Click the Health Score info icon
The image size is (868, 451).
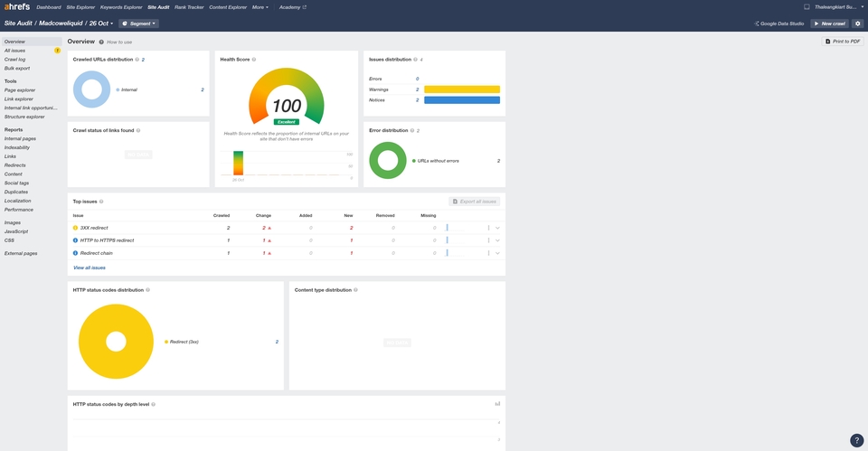click(x=254, y=60)
